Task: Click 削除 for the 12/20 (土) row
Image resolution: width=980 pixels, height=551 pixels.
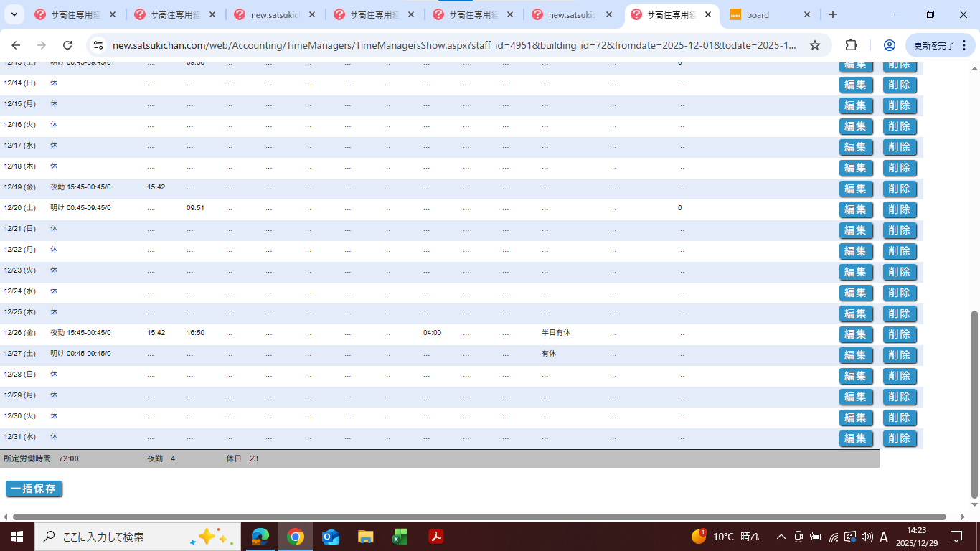Action: pos(900,209)
